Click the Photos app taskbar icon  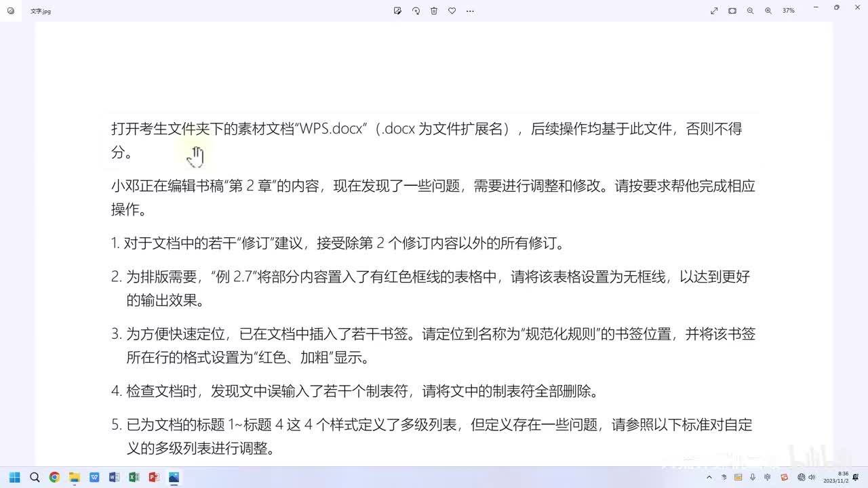pos(174,477)
